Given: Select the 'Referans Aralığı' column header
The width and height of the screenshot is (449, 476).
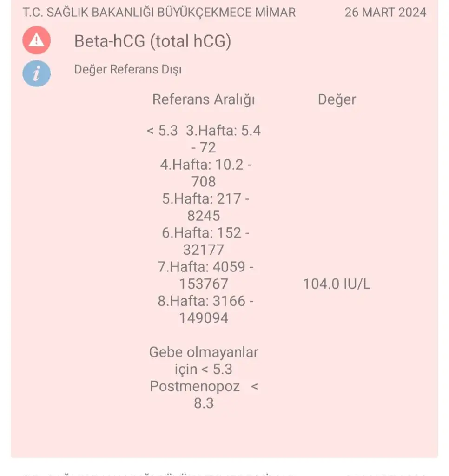Looking at the screenshot, I should click(x=204, y=99).
